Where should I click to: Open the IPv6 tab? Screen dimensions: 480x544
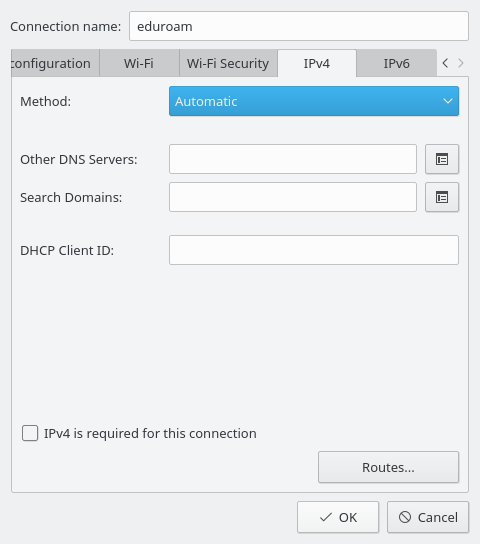(396, 63)
